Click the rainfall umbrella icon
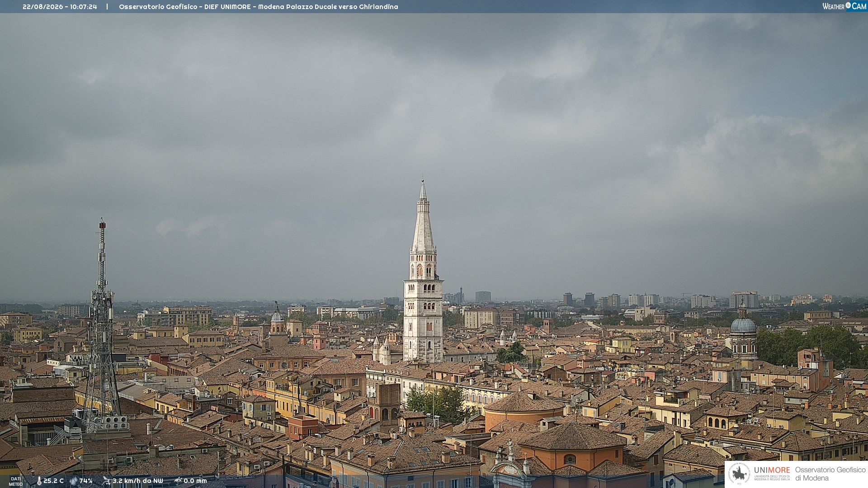The height and width of the screenshot is (488, 868). (178, 481)
